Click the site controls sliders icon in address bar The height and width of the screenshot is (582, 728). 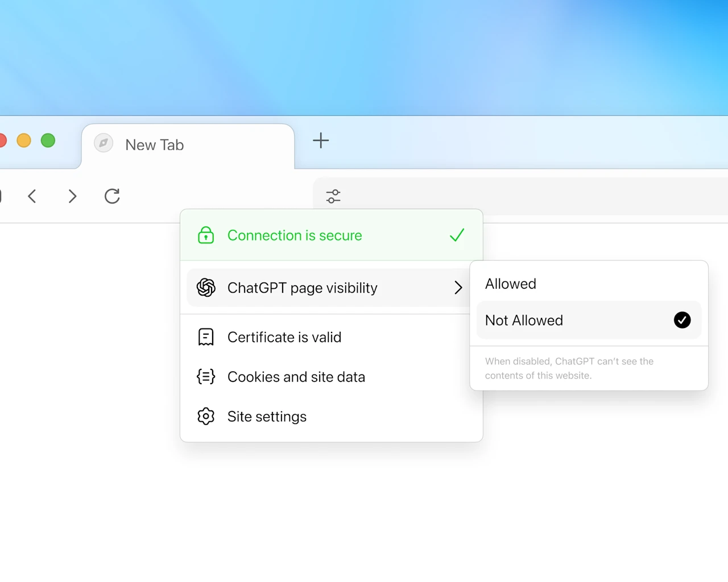(333, 196)
